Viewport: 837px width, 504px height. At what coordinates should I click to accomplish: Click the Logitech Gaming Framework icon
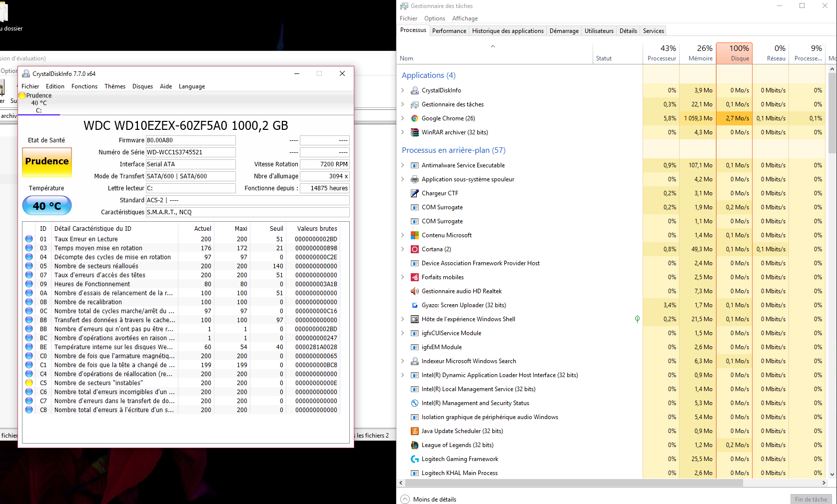(x=414, y=459)
